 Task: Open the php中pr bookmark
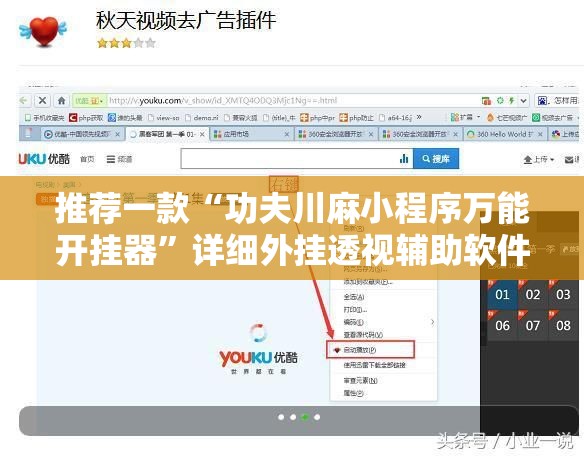point(317,118)
